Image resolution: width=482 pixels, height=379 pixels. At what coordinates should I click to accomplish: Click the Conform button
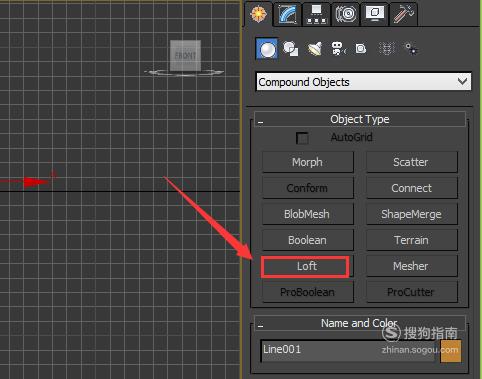coord(307,188)
